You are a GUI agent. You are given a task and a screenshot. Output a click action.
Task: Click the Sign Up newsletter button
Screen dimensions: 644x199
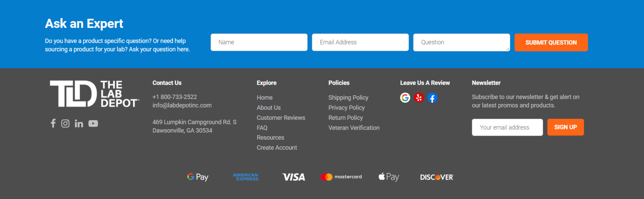tap(566, 127)
